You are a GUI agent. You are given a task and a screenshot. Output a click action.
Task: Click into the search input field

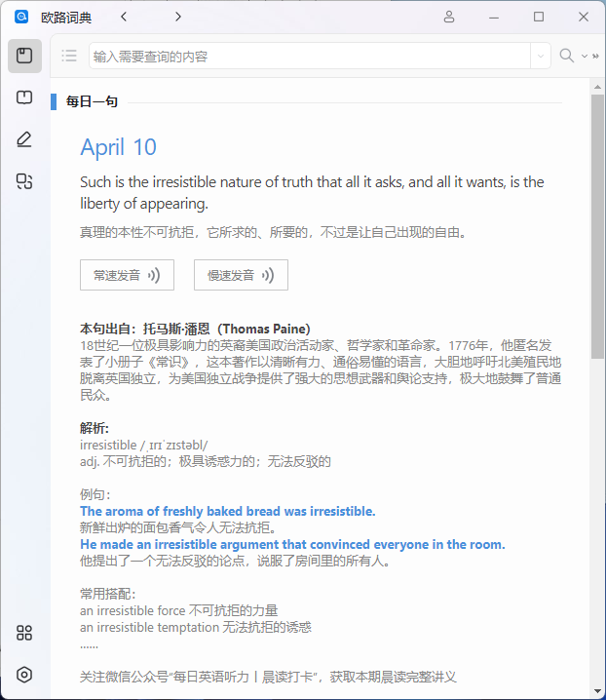(x=309, y=57)
